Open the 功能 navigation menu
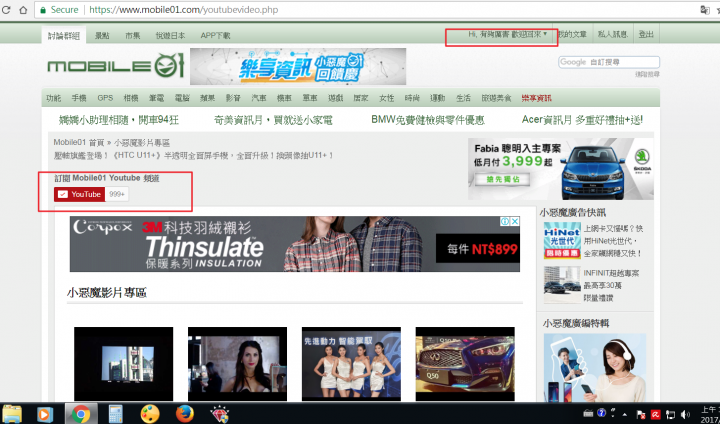This screenshot has width=720, height=424. [53, 98]
